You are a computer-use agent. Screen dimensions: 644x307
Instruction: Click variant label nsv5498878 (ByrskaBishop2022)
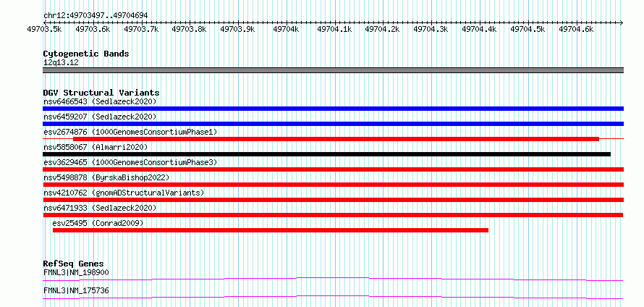[x=106, y=177]
